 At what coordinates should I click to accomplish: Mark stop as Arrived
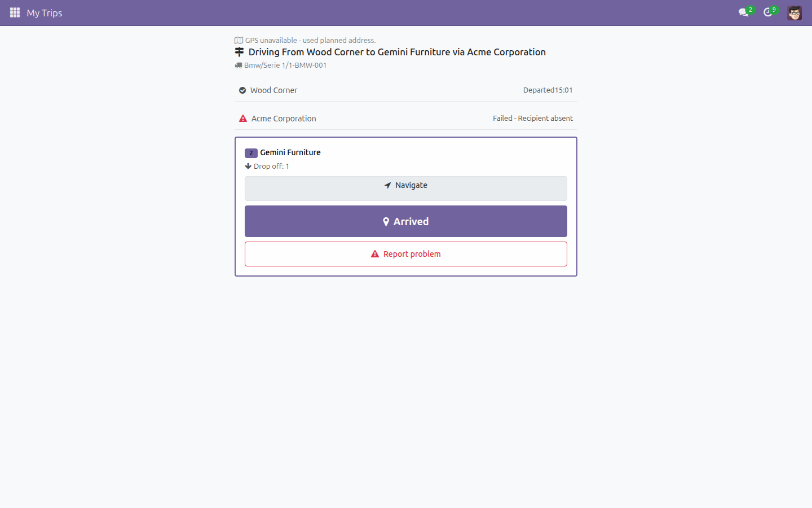tap(406, 221)
